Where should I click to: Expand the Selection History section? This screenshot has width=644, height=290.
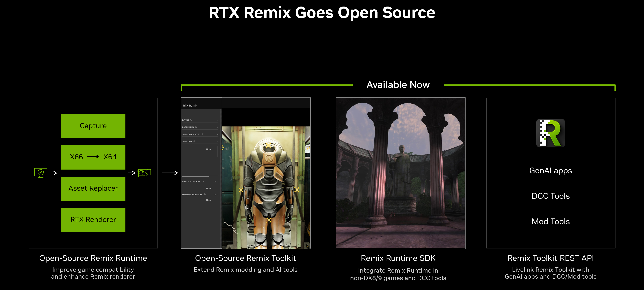pos(218,134)
